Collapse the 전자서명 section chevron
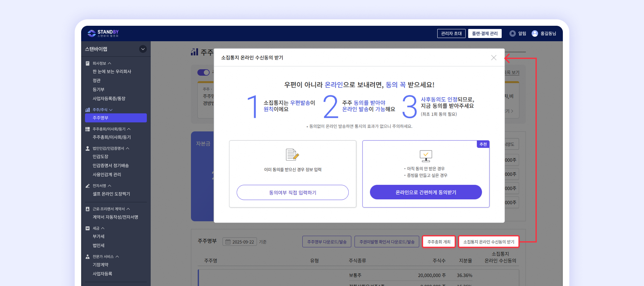 (109, 186)
